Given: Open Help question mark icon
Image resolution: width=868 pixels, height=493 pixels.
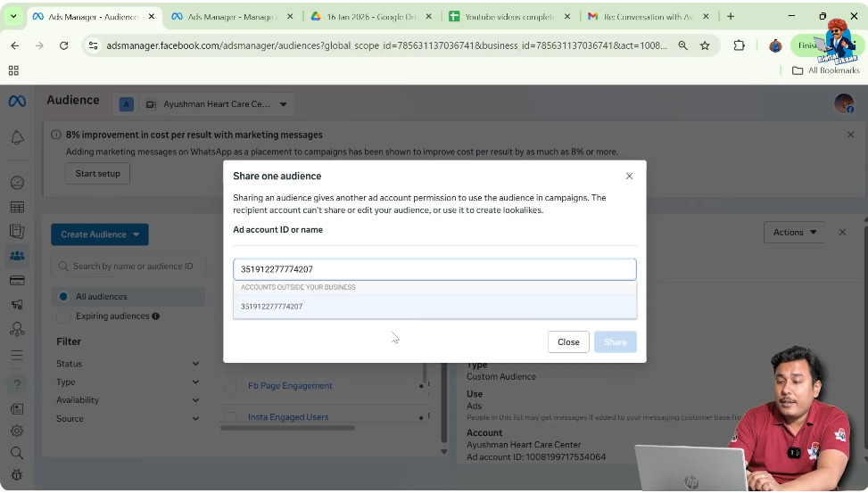Looking at the screenshot, I should (x=17, y=384).
